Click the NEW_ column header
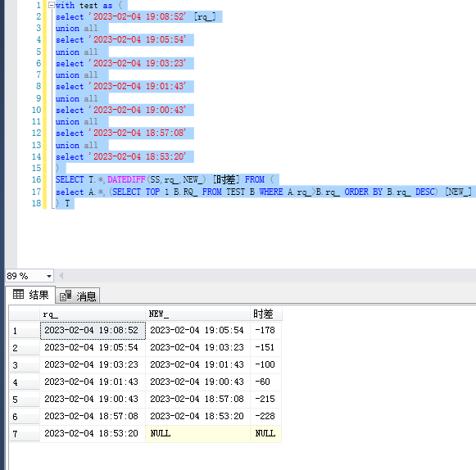The image size is (476, 470). tap(197, 314)
